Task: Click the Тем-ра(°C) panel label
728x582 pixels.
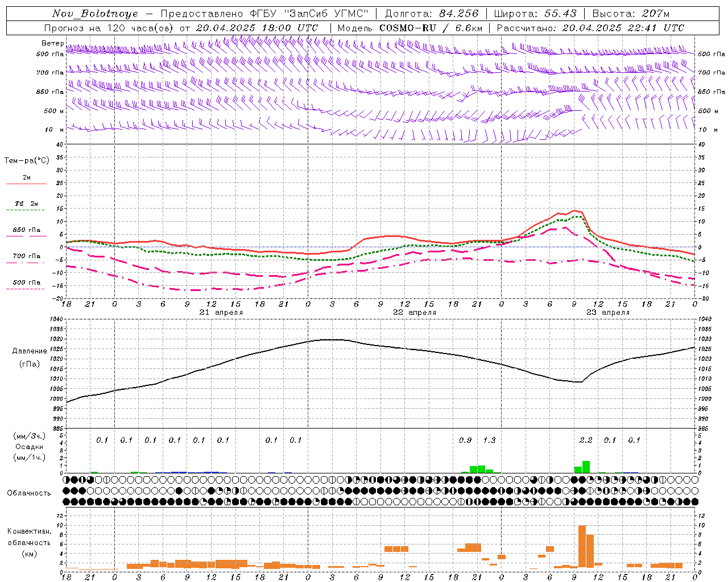Action: pyautogui.click(x=27, y=161)
